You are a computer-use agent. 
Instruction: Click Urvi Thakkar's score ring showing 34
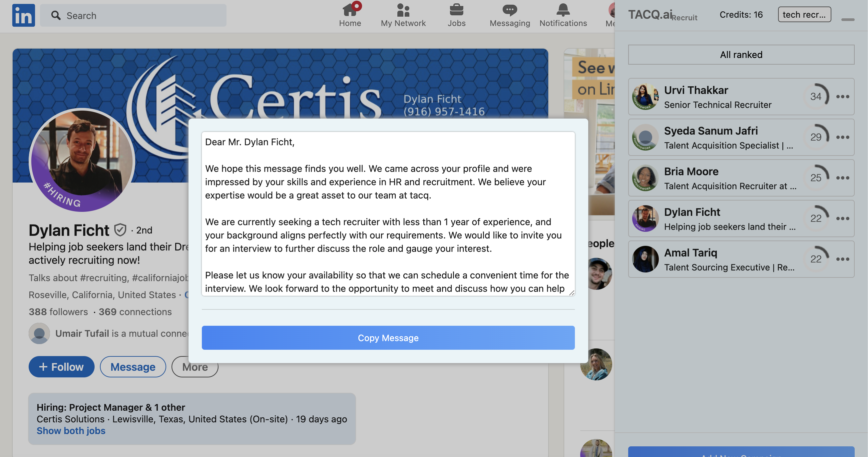(x=816, y=97)
